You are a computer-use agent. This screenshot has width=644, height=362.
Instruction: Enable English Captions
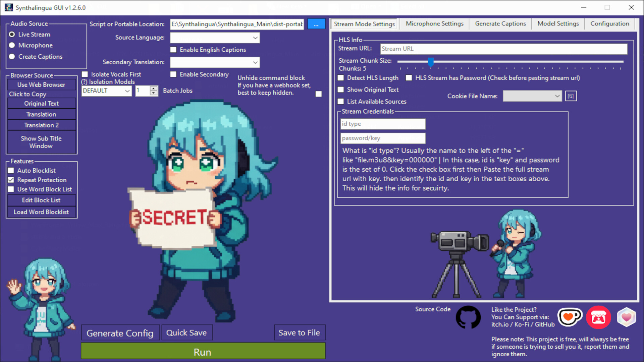(173, 49)
